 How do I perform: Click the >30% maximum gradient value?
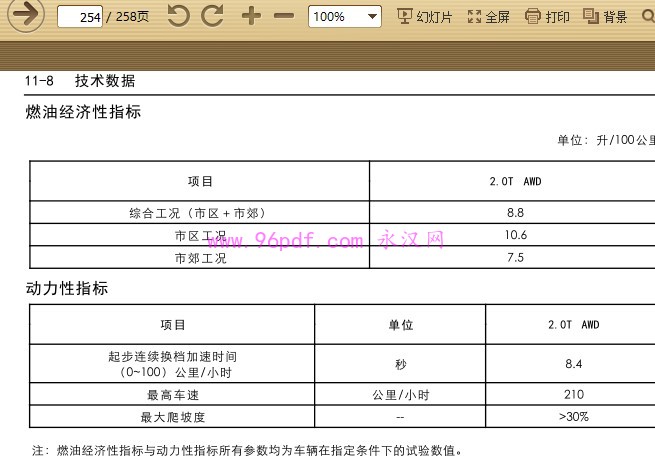coord(573,416)
